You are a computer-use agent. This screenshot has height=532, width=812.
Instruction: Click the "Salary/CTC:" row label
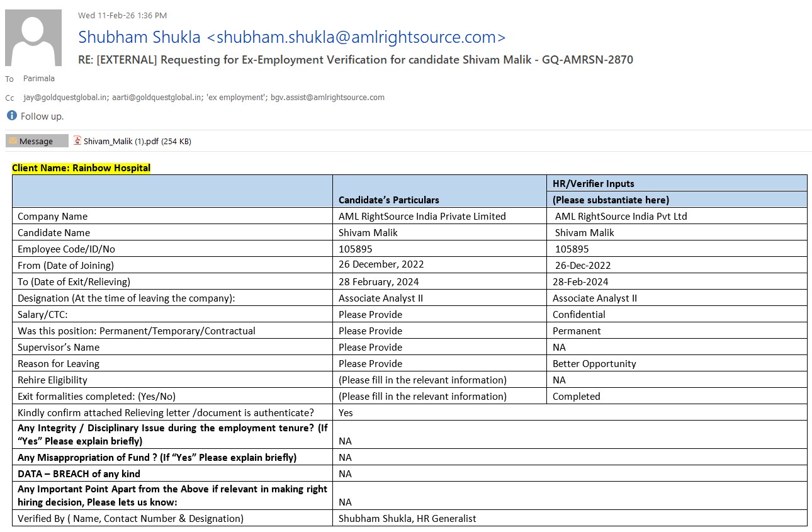tap(43, 314)
